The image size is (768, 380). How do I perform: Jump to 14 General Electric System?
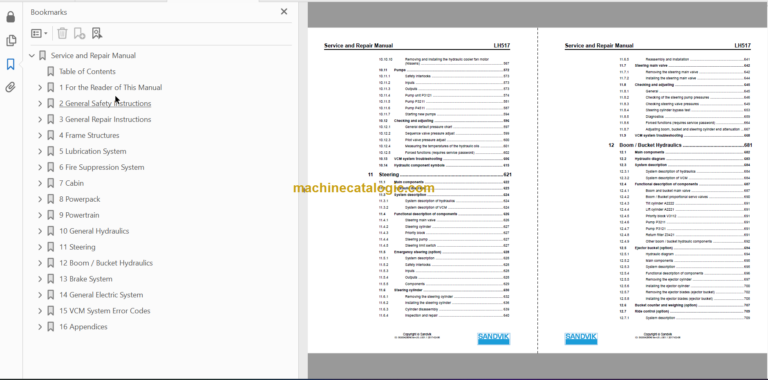101,295
